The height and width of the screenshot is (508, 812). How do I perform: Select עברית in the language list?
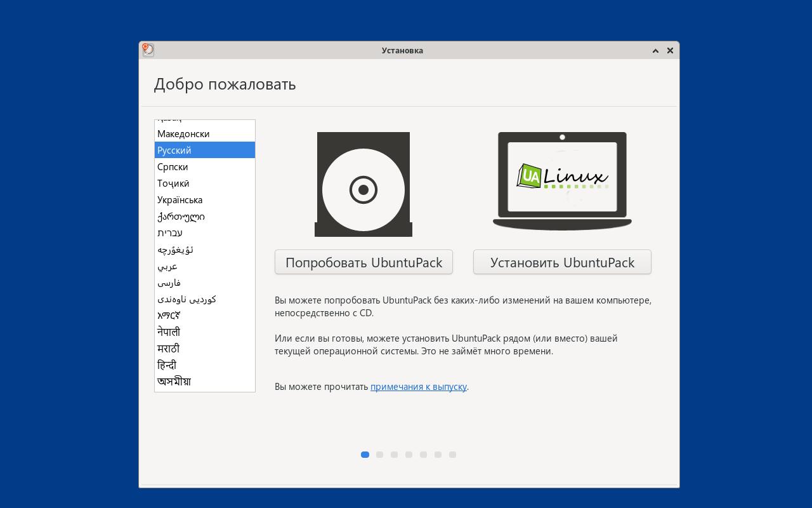205,233
